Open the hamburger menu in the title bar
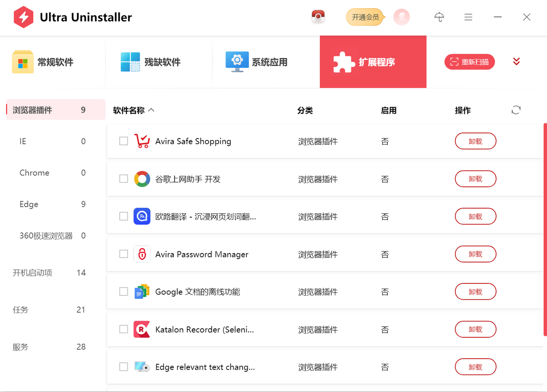This screenshot has height=392, width=547. (468, 17)
